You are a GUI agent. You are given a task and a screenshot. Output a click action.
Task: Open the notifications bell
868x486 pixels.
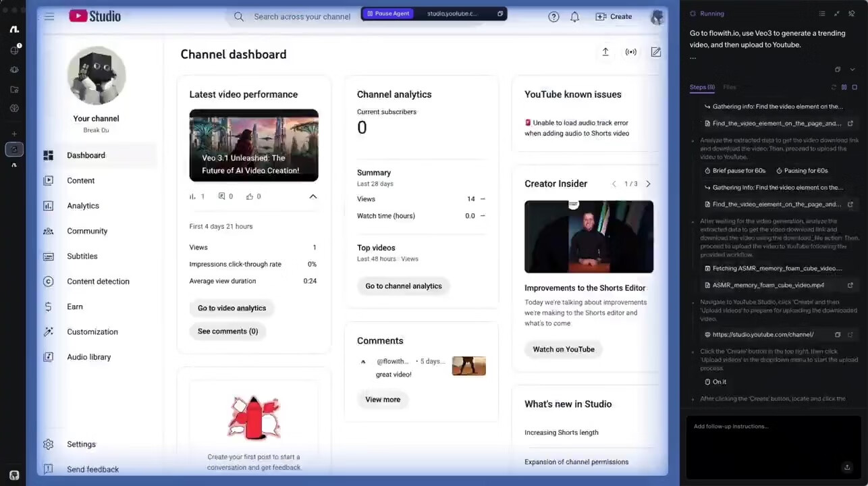[574, 17]
